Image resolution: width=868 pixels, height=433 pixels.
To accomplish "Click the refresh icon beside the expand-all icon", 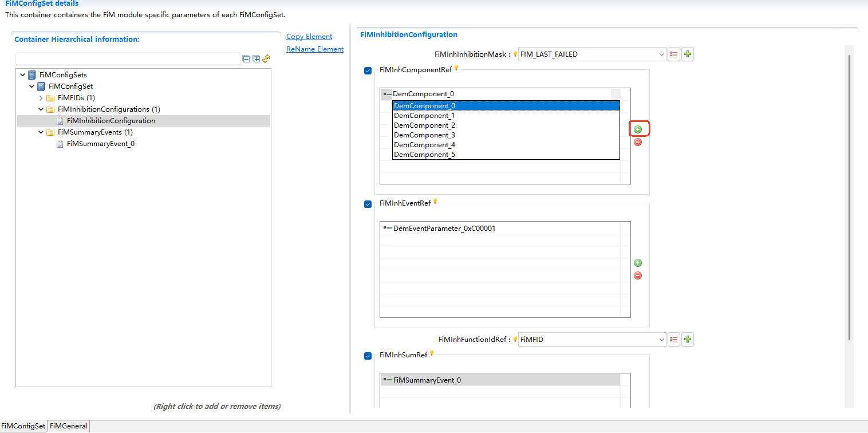I will pos(266,58).
